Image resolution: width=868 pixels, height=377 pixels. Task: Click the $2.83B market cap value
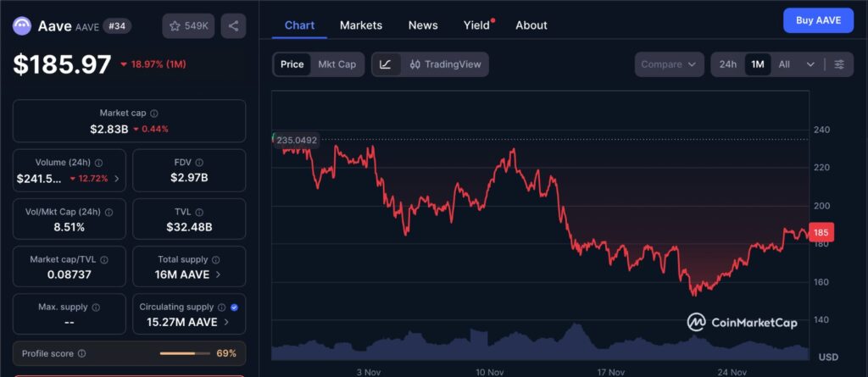click(109, 129)
